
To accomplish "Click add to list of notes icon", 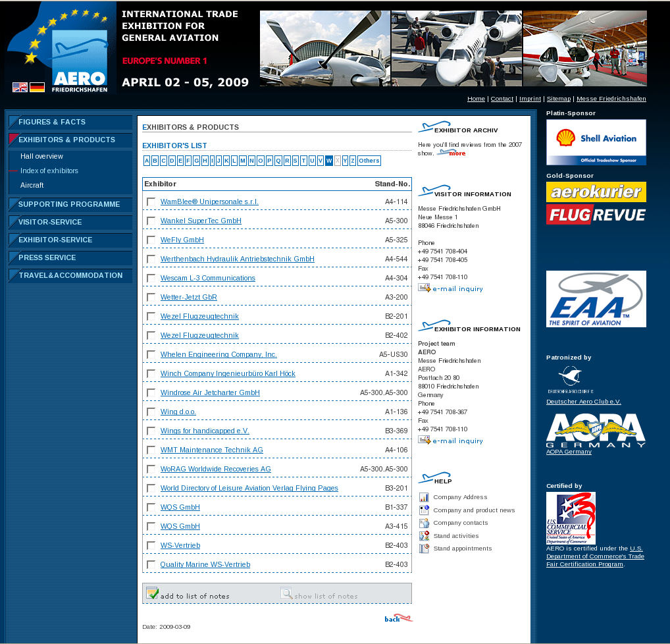I will pos(152,593).
